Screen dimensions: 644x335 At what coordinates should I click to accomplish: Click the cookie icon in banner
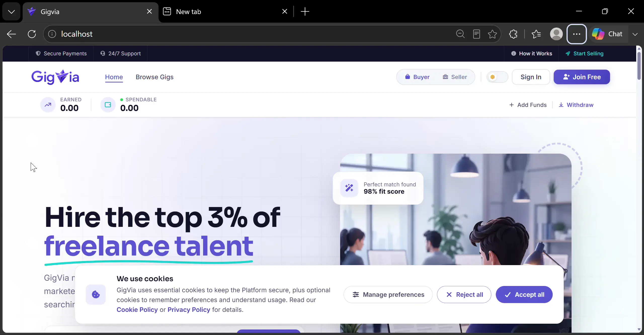(x=96, y=295)
